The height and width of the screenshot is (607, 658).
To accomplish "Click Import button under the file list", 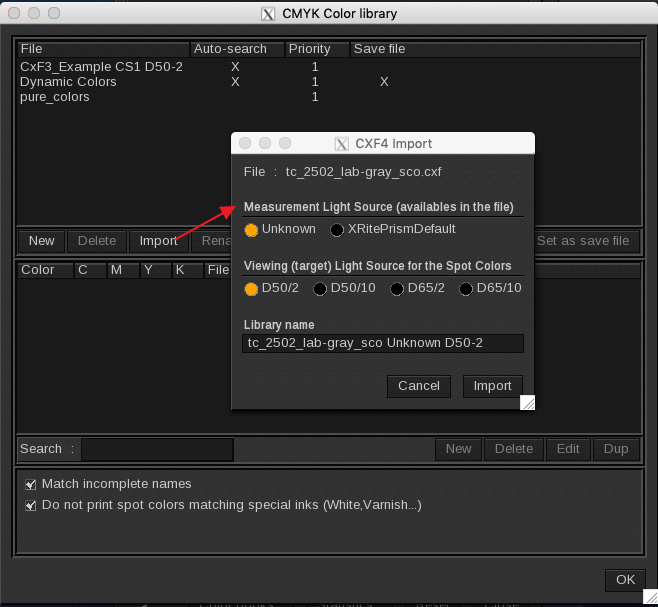I will click(x=159, y=241).
